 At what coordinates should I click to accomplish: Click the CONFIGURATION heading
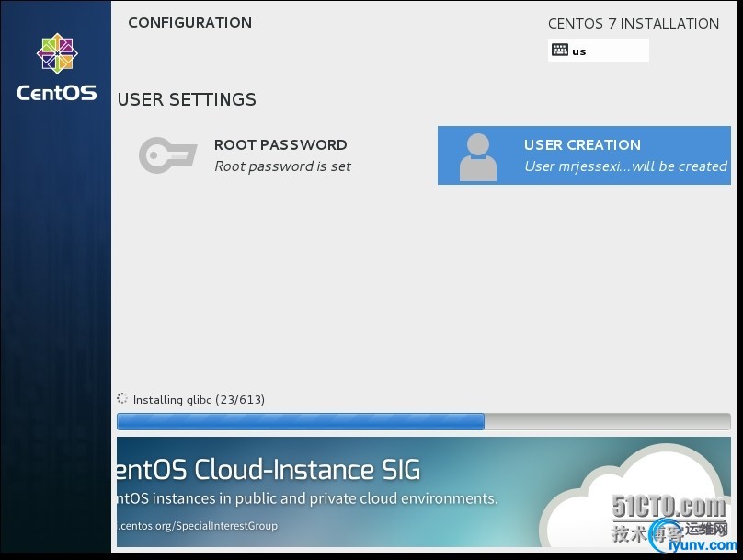pos(189,23)
